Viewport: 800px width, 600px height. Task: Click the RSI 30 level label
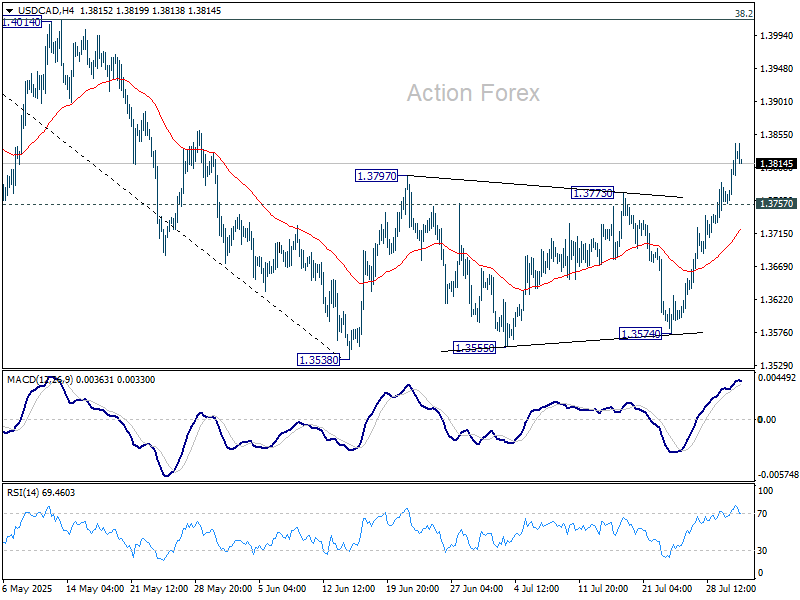[762, 551]
